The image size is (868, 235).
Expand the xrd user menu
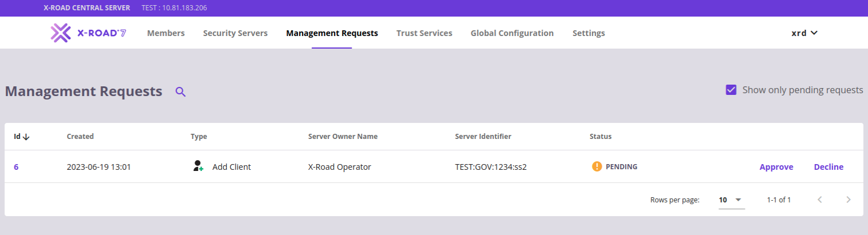pyautogui.click(x=804, y=33)
